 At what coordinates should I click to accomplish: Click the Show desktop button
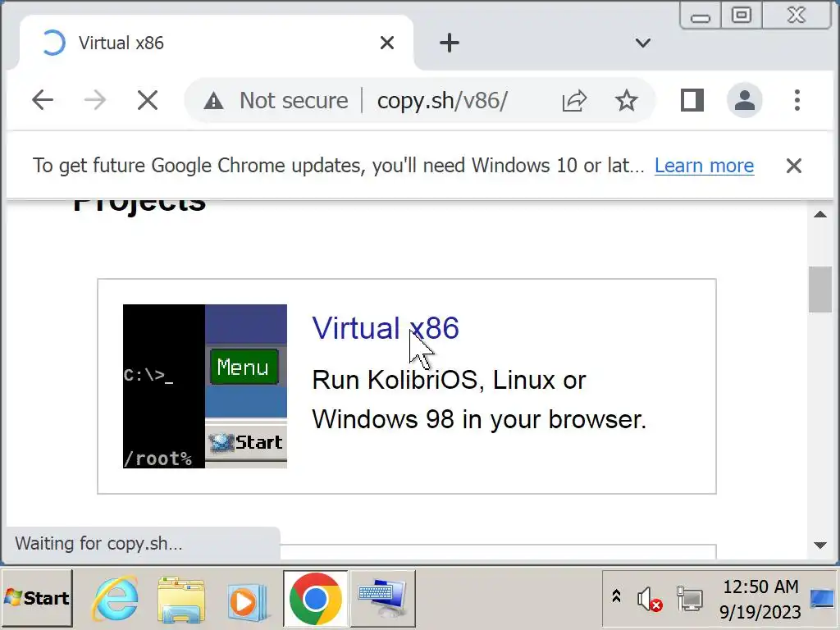tap(823, 598)
